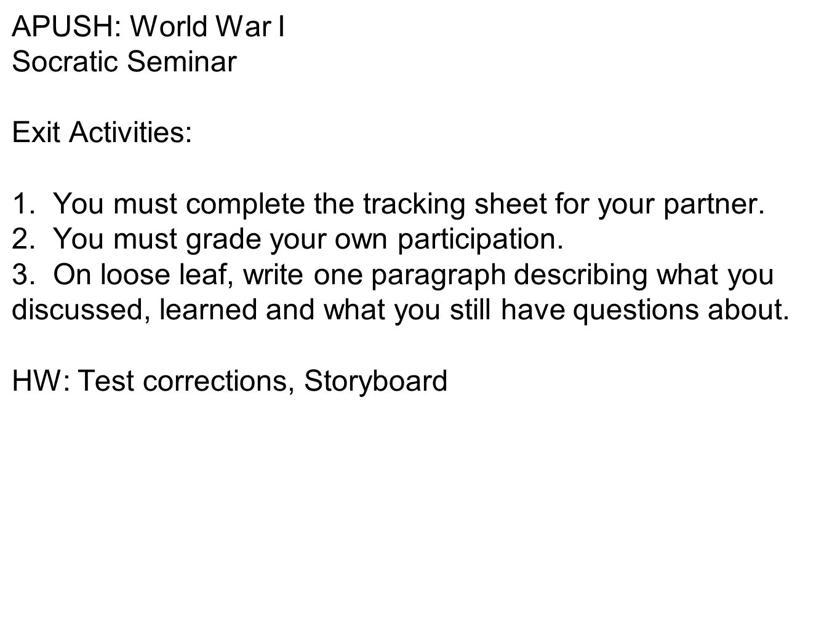Select the 'Socratic Seminar' heading text
This screenshot has height=630, width=840.
(124, 62)
